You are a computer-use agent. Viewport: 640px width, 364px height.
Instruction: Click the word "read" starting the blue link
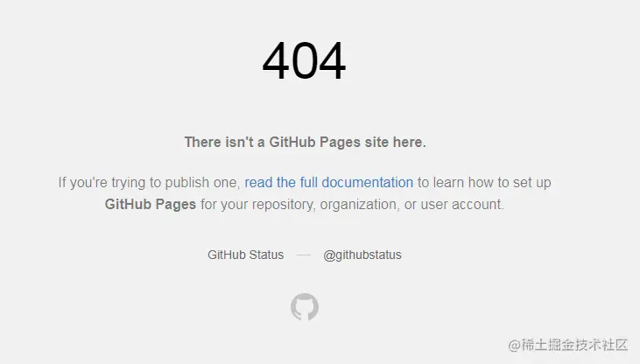coord(258,182)
